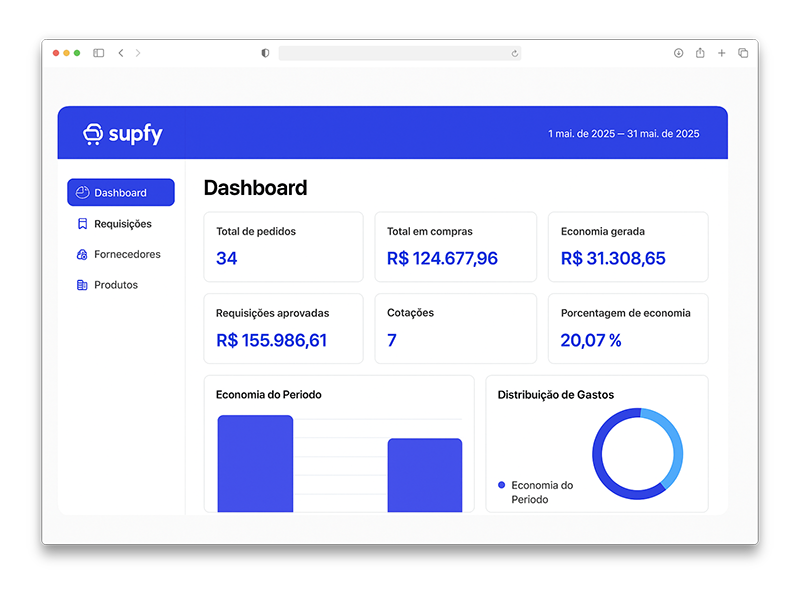Click the privacy shield icon beside address bar
The height and width of the screenshot is (590, 800).
click(x=265, y=53)
